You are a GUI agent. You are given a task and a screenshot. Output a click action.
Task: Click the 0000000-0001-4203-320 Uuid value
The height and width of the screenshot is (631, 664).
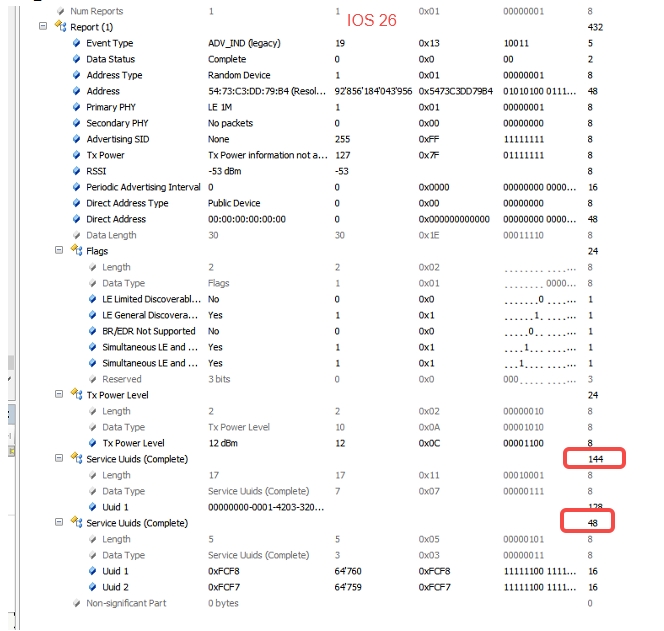click(266, 507)
